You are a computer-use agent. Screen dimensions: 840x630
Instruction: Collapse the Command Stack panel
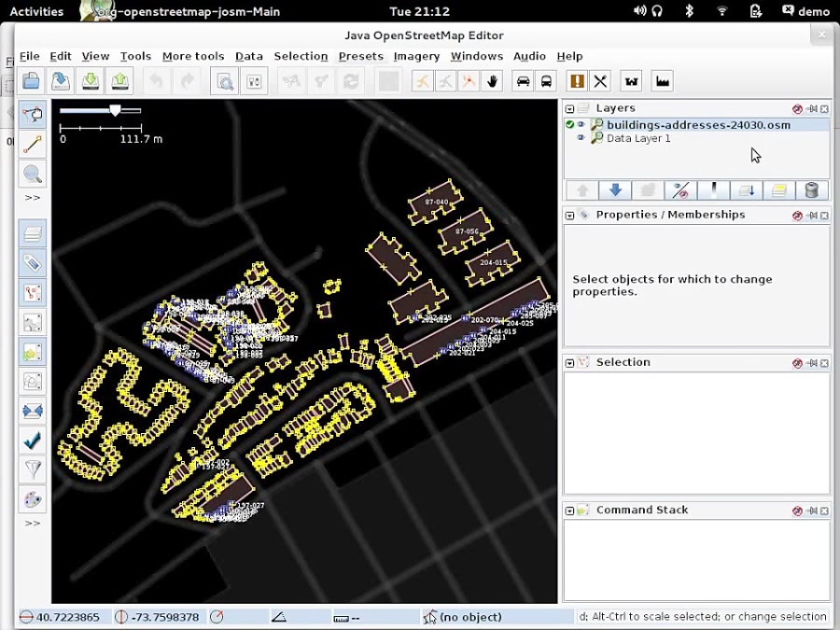tap(569, 510)
